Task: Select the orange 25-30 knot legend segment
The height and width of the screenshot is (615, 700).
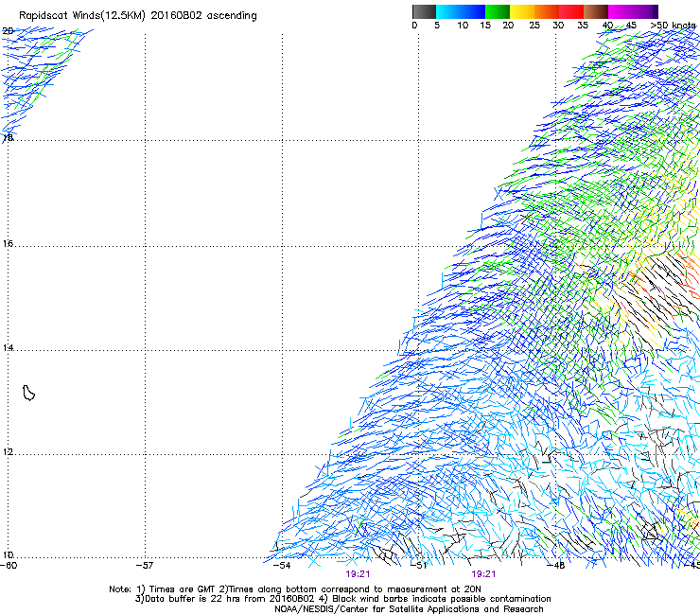Action: point(547,11)
